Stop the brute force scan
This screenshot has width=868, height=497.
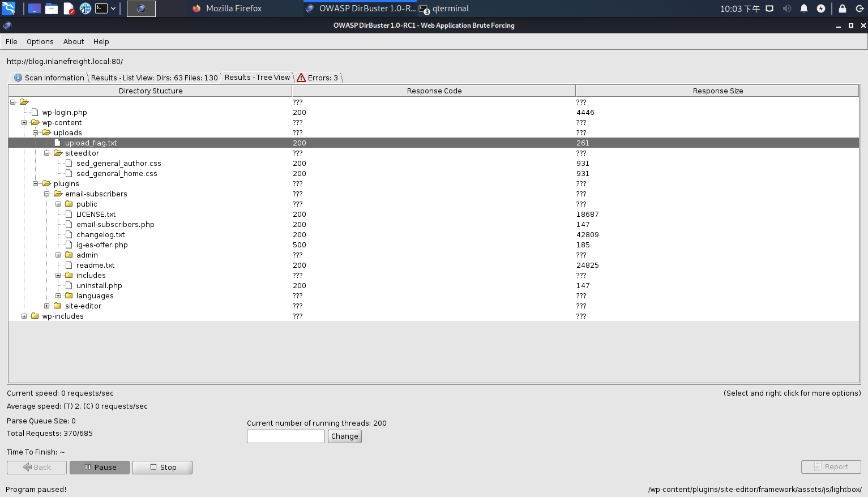(x=163, y=467)
